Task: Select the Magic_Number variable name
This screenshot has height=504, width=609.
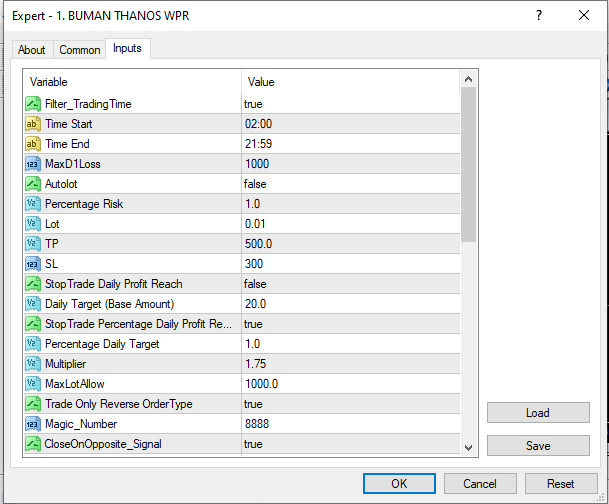Action: 81,424
